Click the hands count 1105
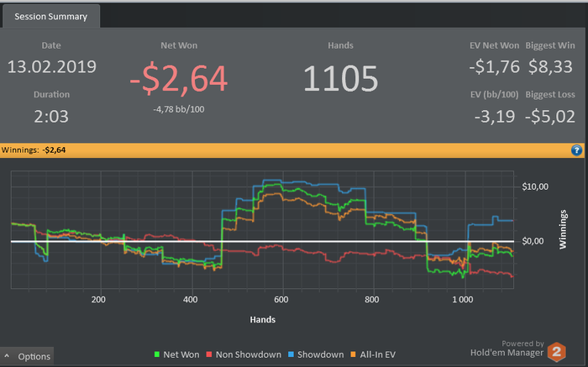Viewport: 588px width, 367px height. tap(340, 79)
